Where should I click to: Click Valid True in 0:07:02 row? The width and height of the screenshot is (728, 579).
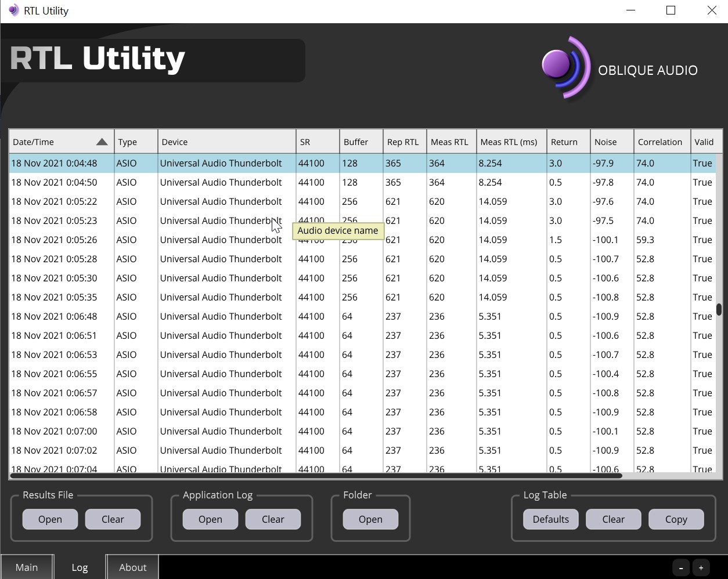[x=702, y=450]
